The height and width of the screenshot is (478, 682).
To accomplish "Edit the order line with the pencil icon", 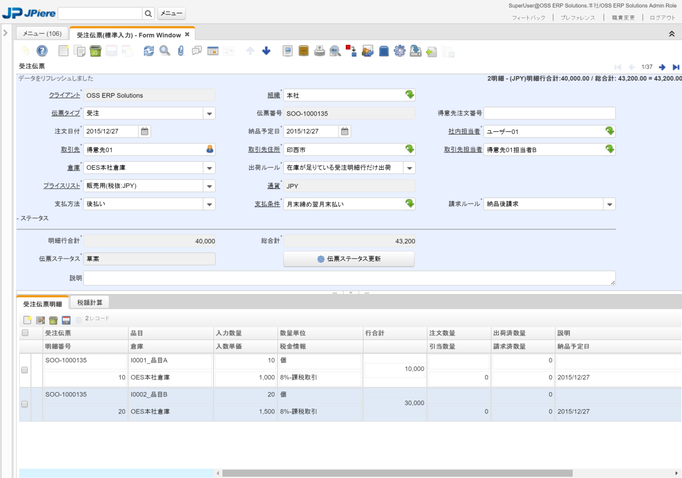I will [x=40, y=320].
